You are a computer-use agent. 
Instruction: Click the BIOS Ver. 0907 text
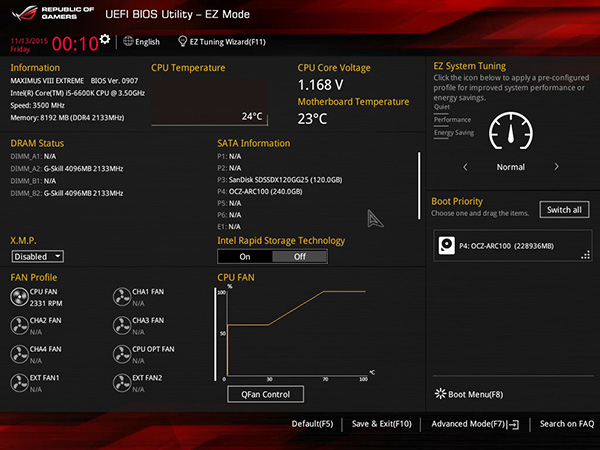pyautogui.click(x=114, y=81)
